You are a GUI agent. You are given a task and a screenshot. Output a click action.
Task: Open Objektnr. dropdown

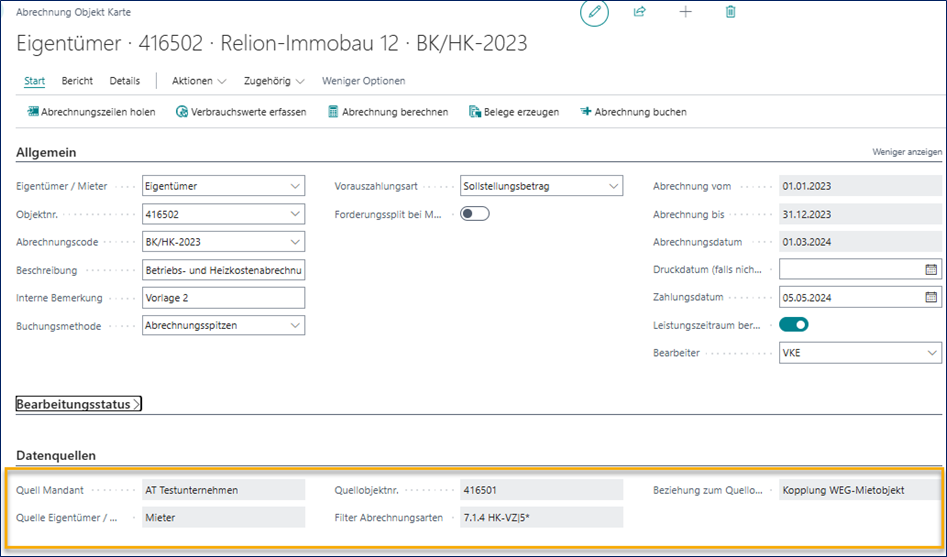click(295, 214)
